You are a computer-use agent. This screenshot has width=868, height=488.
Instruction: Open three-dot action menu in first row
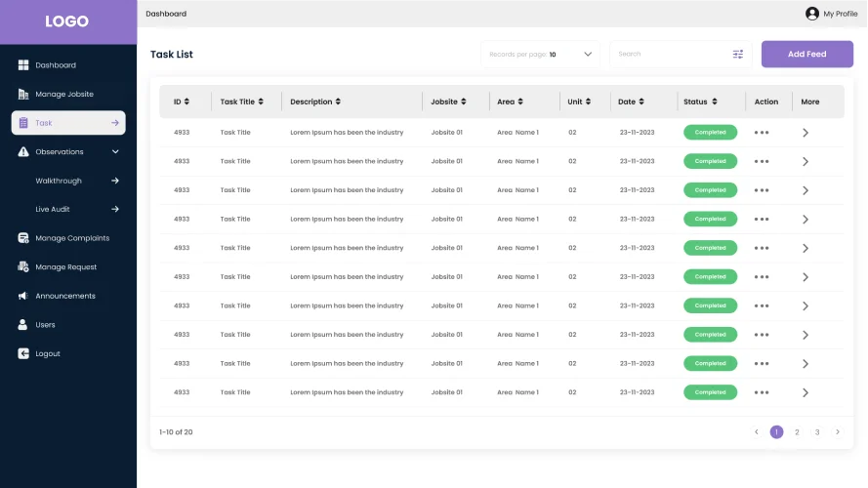pos(762,133)
